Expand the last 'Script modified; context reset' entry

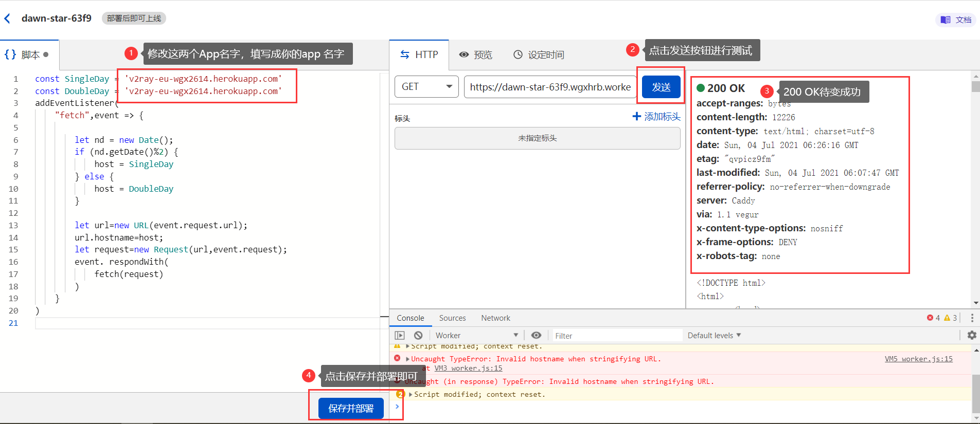click(411, 394)
